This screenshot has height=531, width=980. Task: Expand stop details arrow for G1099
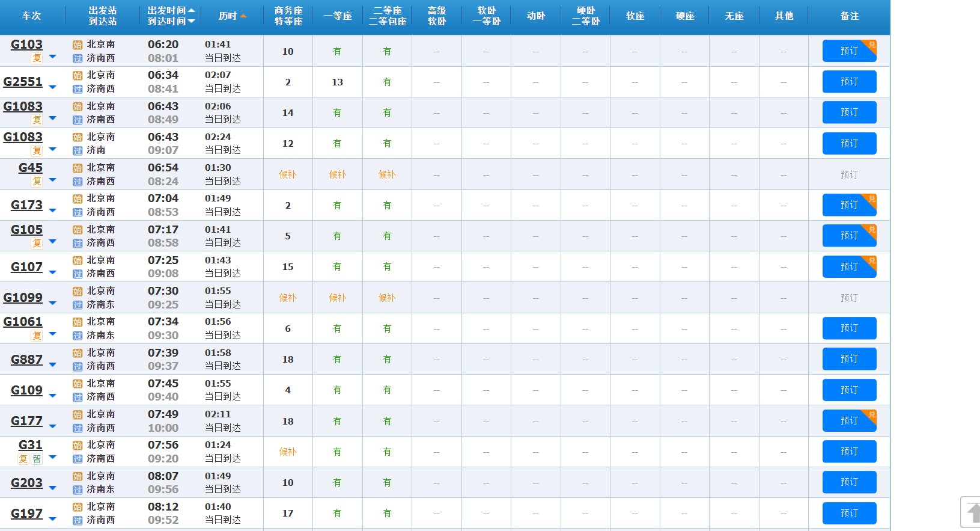[52, 303]
